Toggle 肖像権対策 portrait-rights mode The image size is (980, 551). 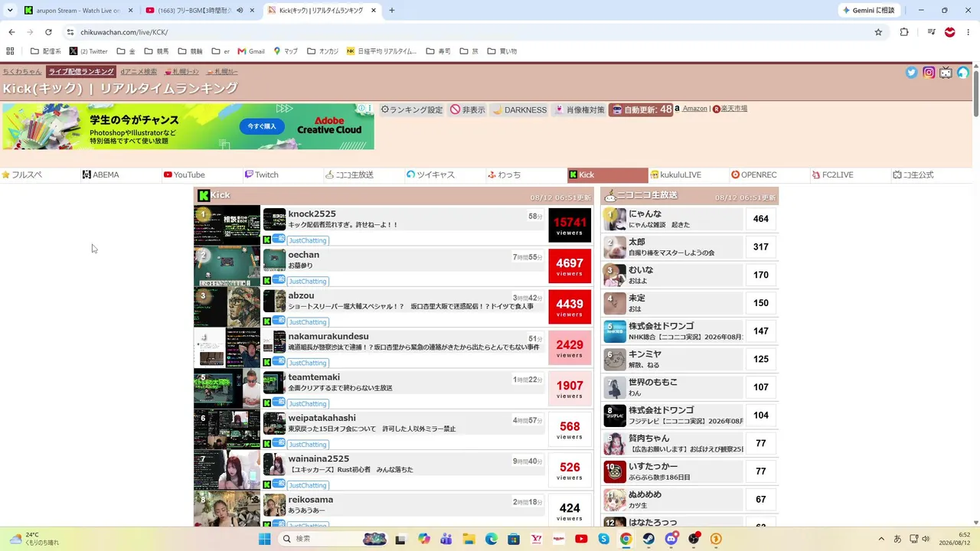[x=580, y=109]
